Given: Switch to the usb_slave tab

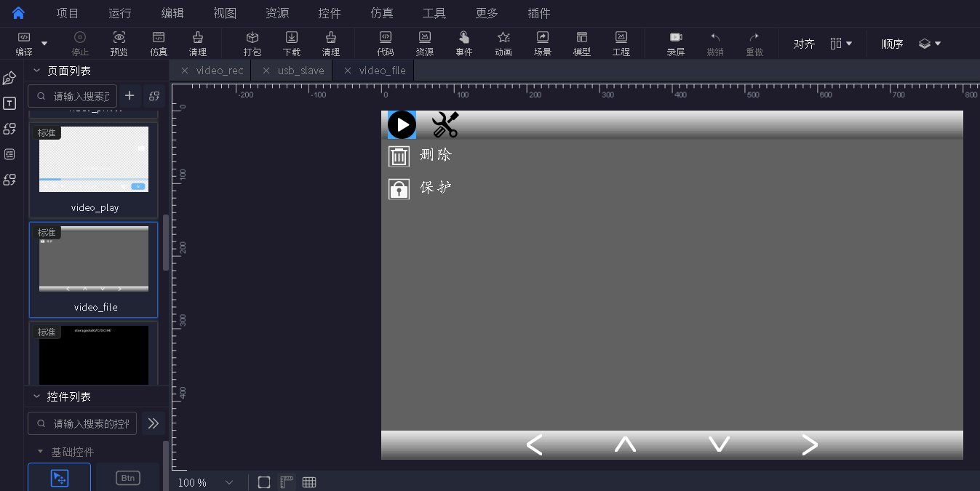Looking at the screenshot, I should 301,71.
